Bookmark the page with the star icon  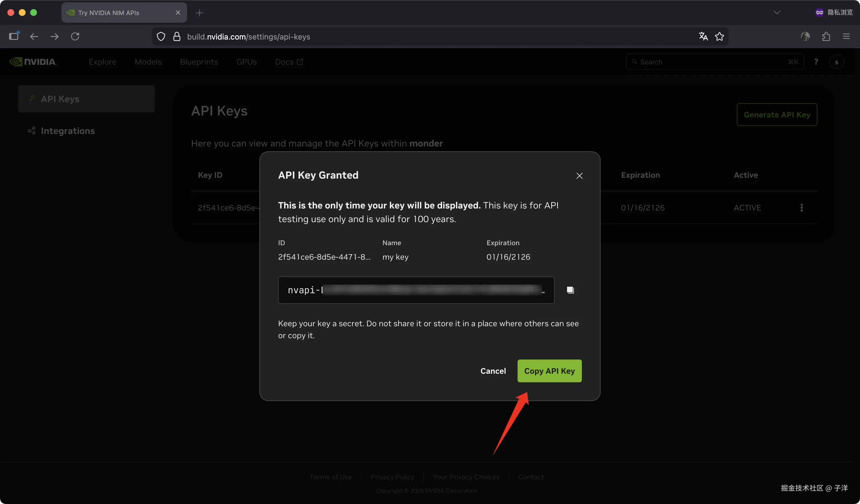(x=720, y=36)
